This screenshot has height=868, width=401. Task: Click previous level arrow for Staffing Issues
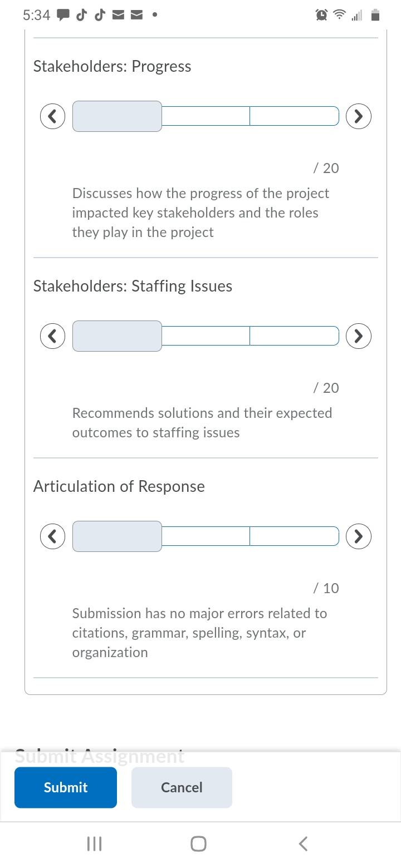[x=52, y=336]
